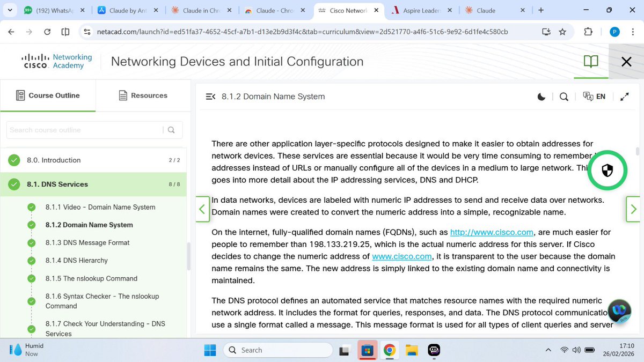Go back in browser history

pyautogui.click(x=11, y=32)
